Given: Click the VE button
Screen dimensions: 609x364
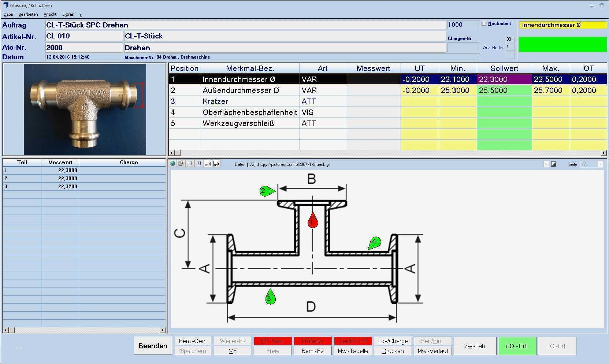Looking at the screenshot, I should [233, 351].
